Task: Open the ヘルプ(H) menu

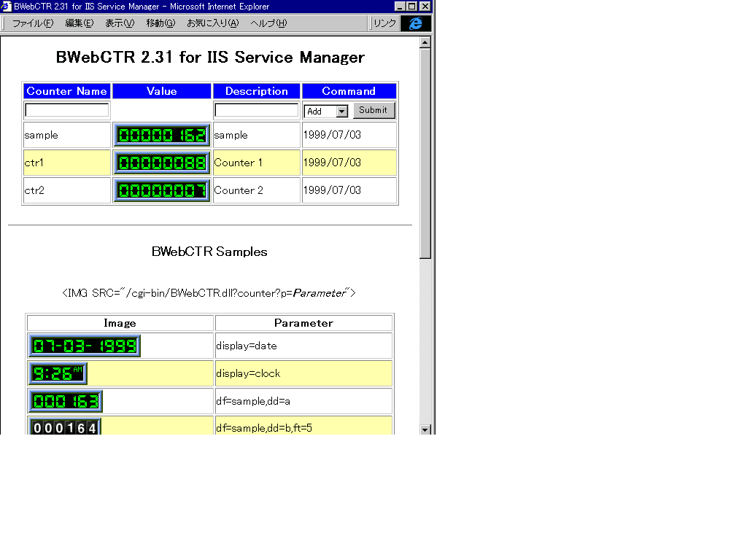Action: click(x=268, y=23)
